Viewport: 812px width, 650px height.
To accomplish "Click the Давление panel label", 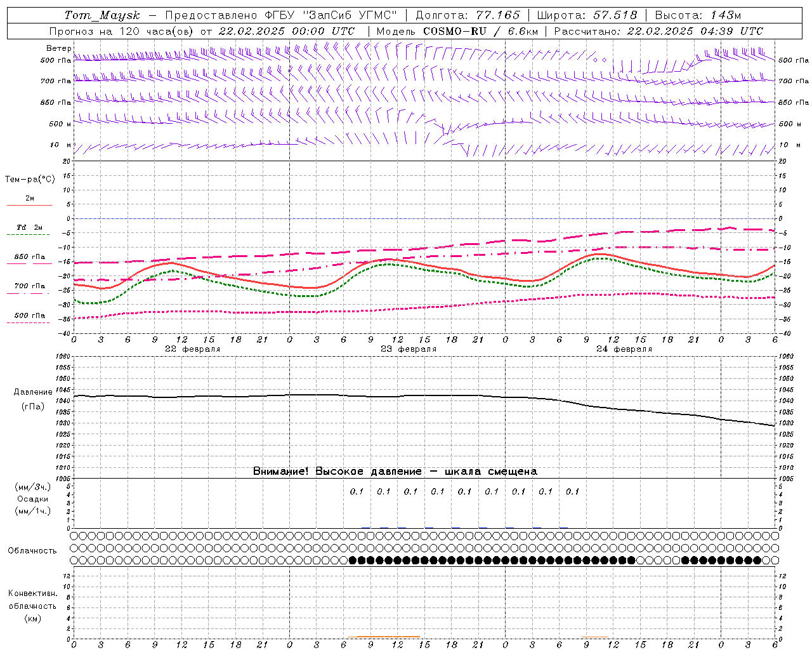I will point(32,392).
